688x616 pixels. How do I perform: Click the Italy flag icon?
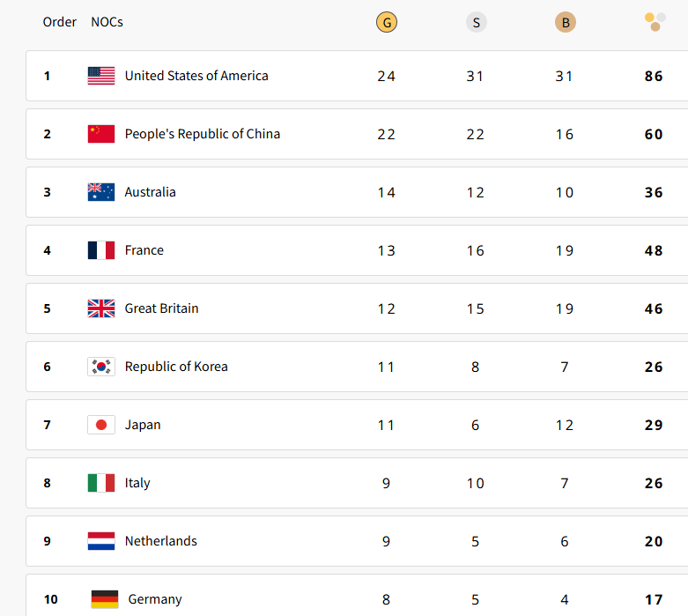click(x=101, y=483)
